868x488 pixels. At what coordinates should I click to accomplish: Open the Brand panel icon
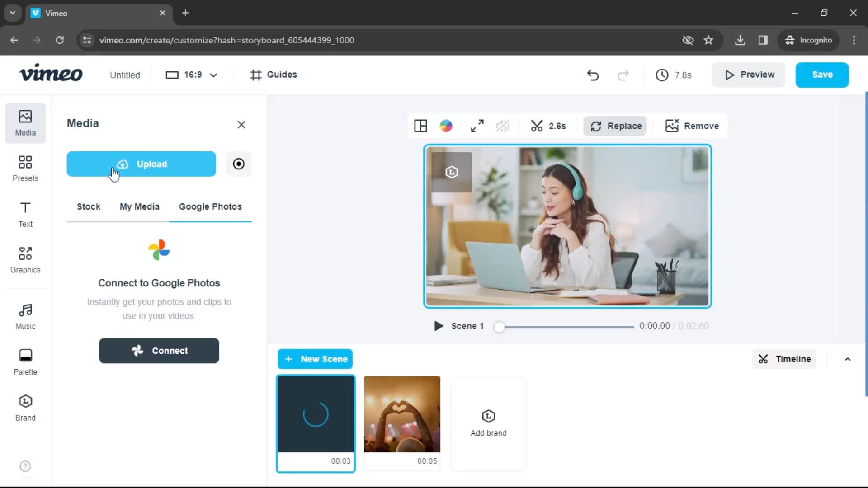(25, 406)
